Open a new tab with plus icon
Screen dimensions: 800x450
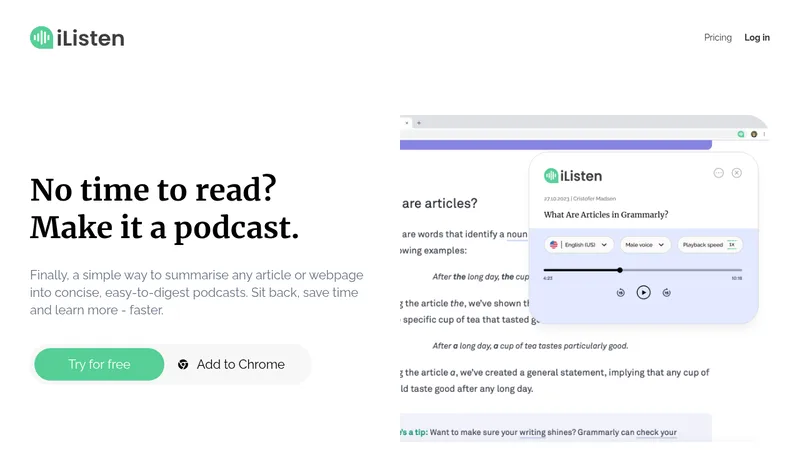pyautogui.click(x=419, y=123)
